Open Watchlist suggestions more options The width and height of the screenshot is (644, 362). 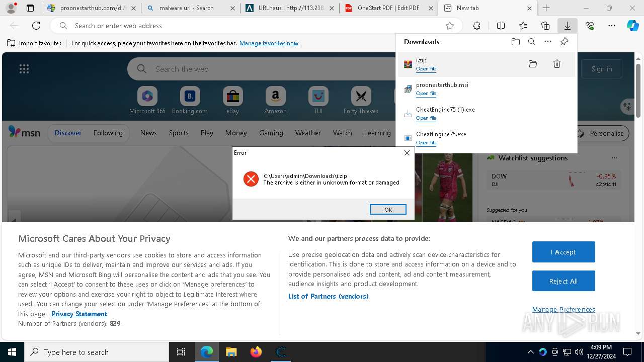click(614, 158)
